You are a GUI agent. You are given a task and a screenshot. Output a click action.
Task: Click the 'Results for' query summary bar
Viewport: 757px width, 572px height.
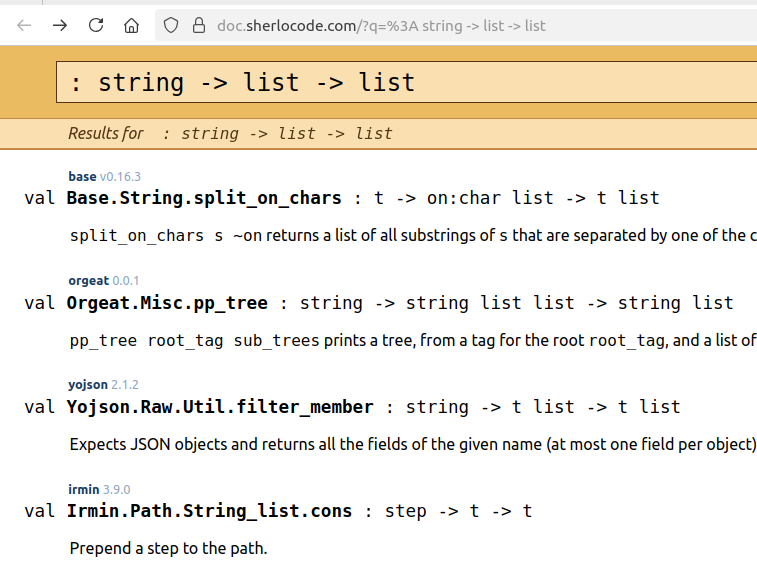coord(230,133)
